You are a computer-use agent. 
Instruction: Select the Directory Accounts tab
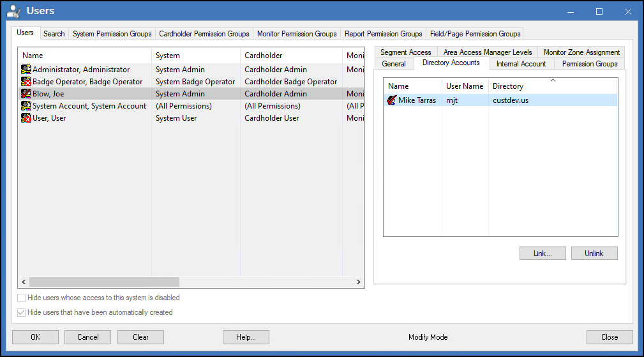pos(451,63)
